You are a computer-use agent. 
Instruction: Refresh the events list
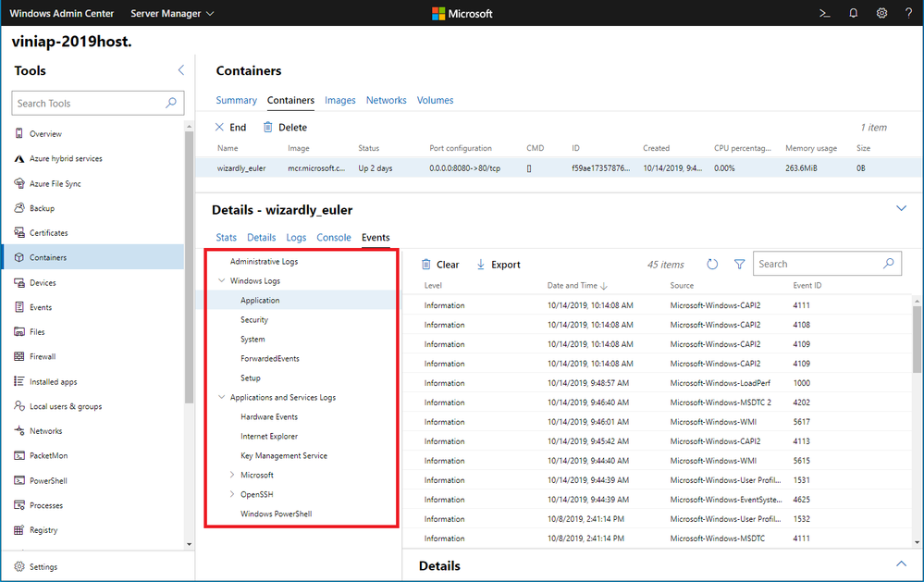[x=712, y=265]
